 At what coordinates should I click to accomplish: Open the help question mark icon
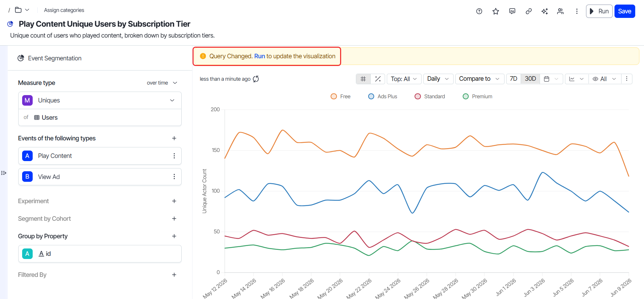click(x=479, y=11)
